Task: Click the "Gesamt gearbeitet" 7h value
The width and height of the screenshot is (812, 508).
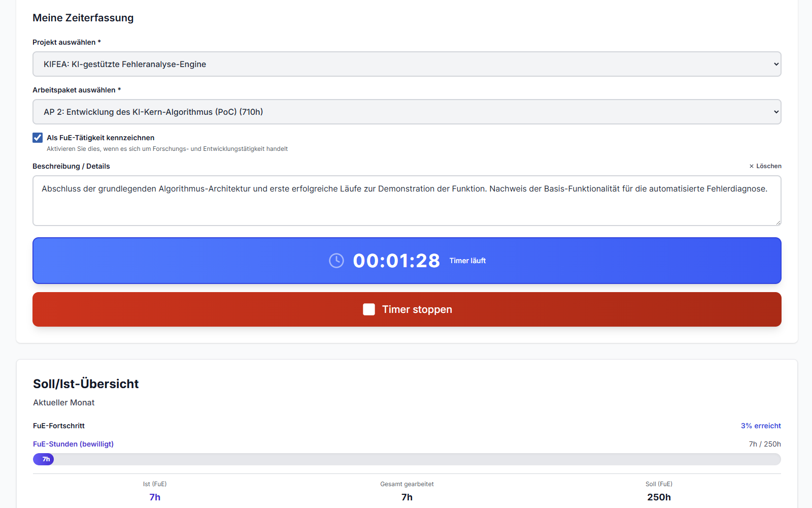Action: 407,497
